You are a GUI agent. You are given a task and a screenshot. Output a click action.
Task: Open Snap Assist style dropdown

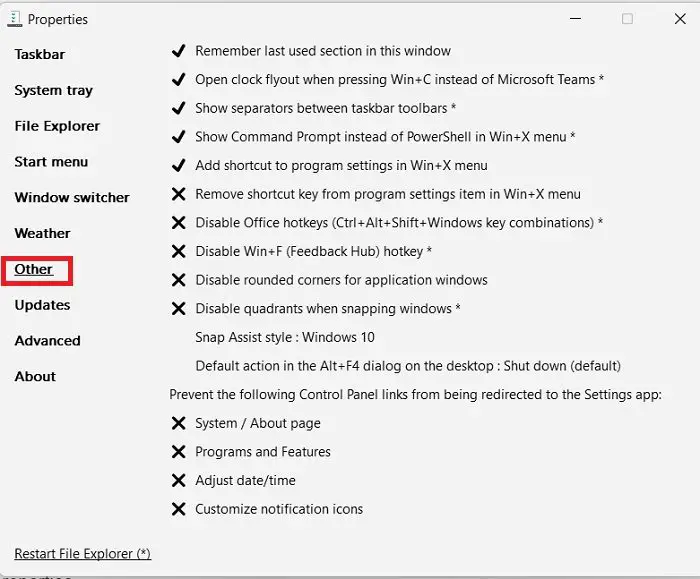pos(285,337)
